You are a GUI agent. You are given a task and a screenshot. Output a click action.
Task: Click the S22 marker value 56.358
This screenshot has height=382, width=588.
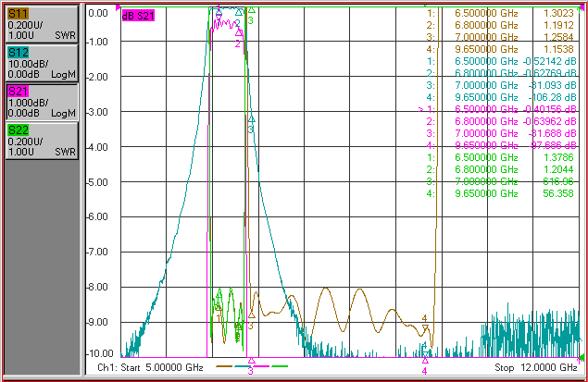[558, 193]
